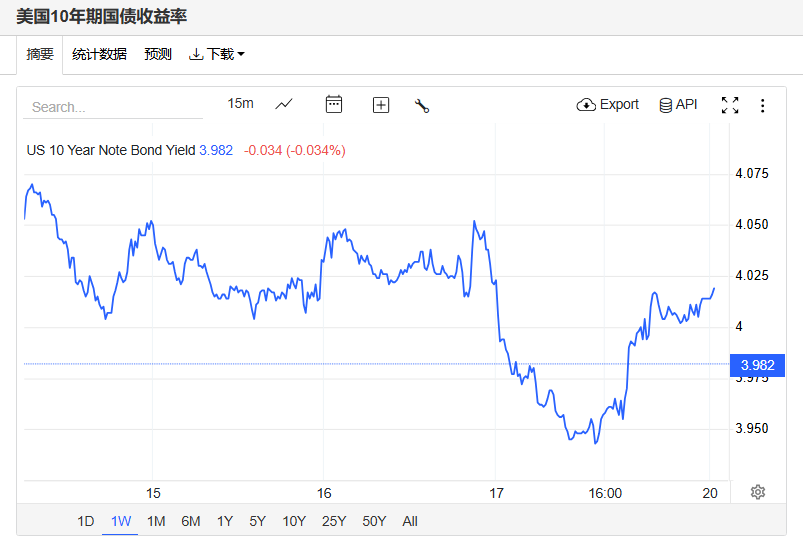Open chart axis settings gear
803x546 pixels.
pyautogui.click(x=758, y=492)
